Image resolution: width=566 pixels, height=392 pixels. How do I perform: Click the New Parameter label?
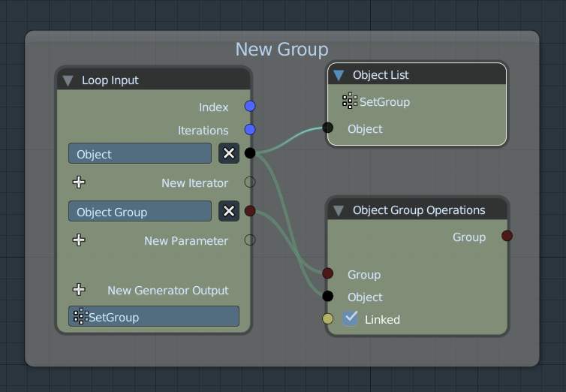click(x=186, y=241)
